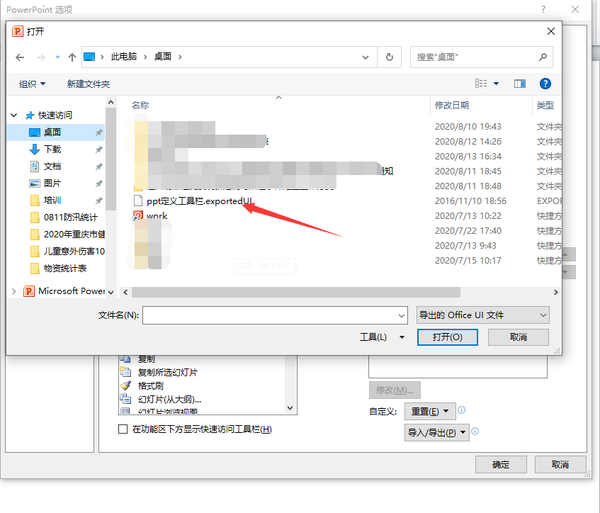Viewport: 600px width, 513px height.
Task: Open the 物资统计表 folder
Action: (x=65, y=269)
